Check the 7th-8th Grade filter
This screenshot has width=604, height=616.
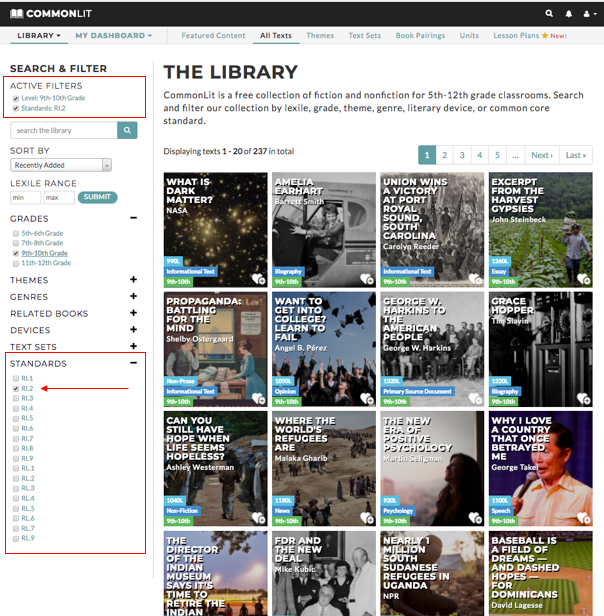(16, 243)
